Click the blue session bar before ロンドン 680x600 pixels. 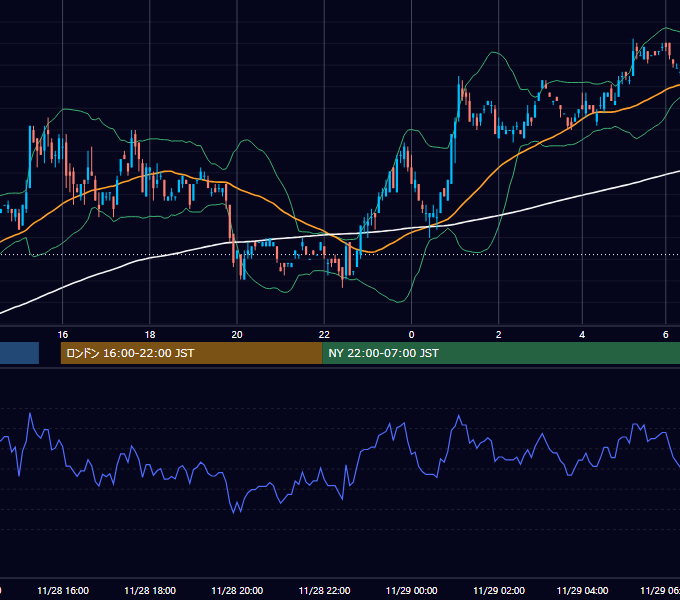[x=20, y=353]
